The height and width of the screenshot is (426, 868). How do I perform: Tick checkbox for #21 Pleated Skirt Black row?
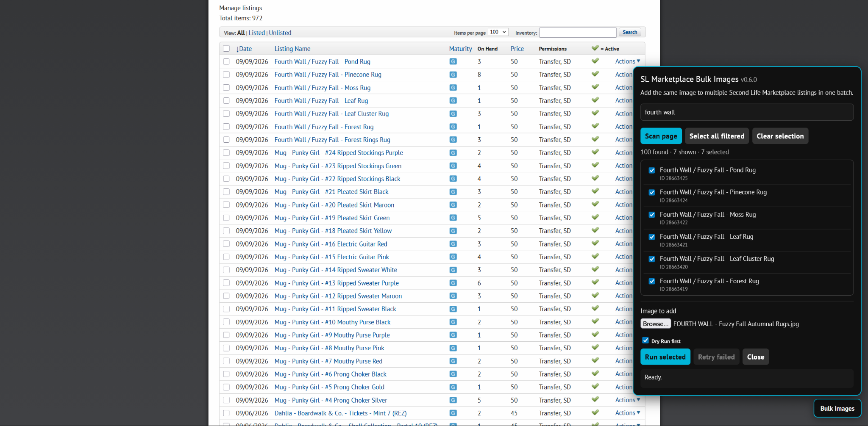226,192
